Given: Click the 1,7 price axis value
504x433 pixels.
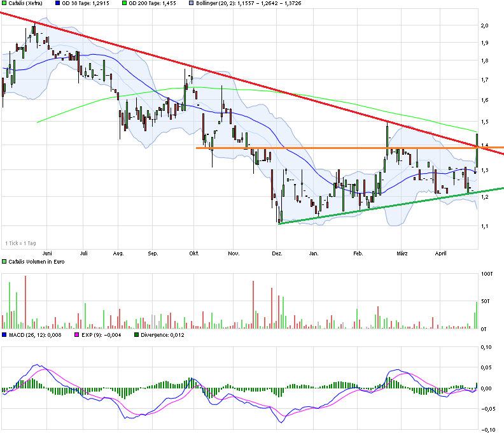Looking at the screenshot, I should 485,80.
